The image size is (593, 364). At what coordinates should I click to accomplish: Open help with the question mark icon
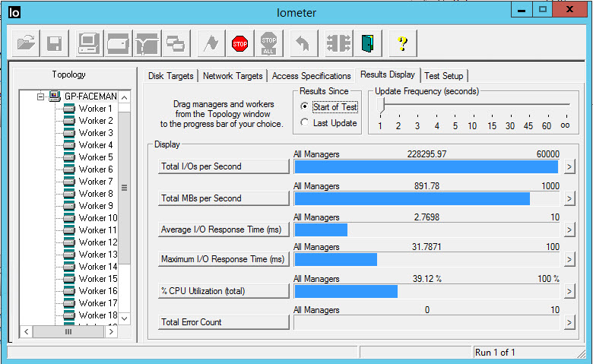click(403, 43)
